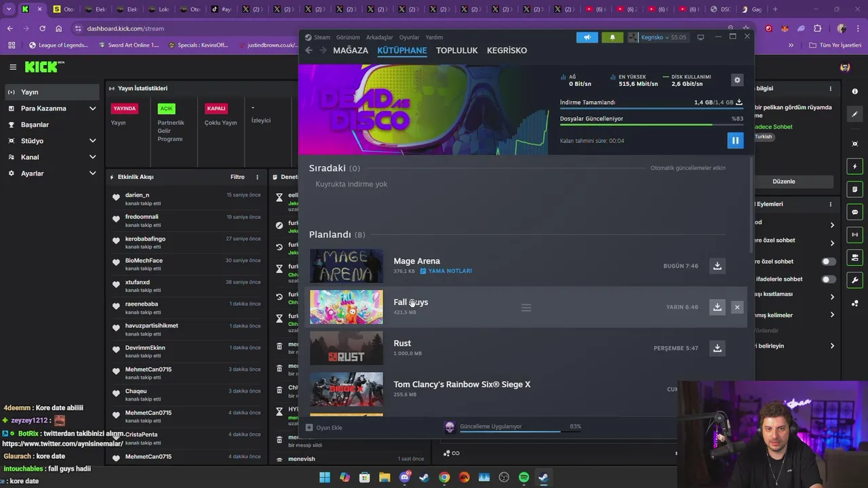Open the Filtre option in Etkinlik Akışı

click(237, 177)
